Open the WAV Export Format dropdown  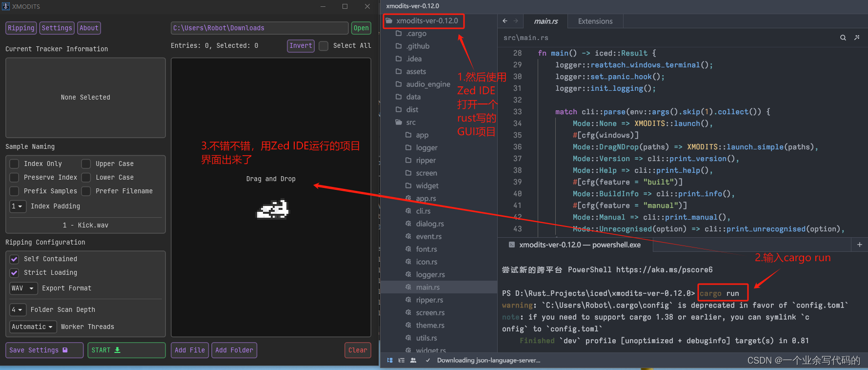[x=23, y=288]
